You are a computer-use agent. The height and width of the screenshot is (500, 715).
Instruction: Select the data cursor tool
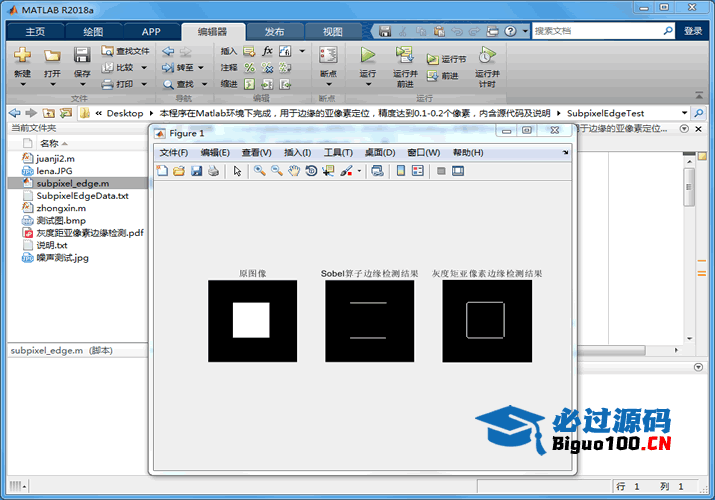[329, 171]
